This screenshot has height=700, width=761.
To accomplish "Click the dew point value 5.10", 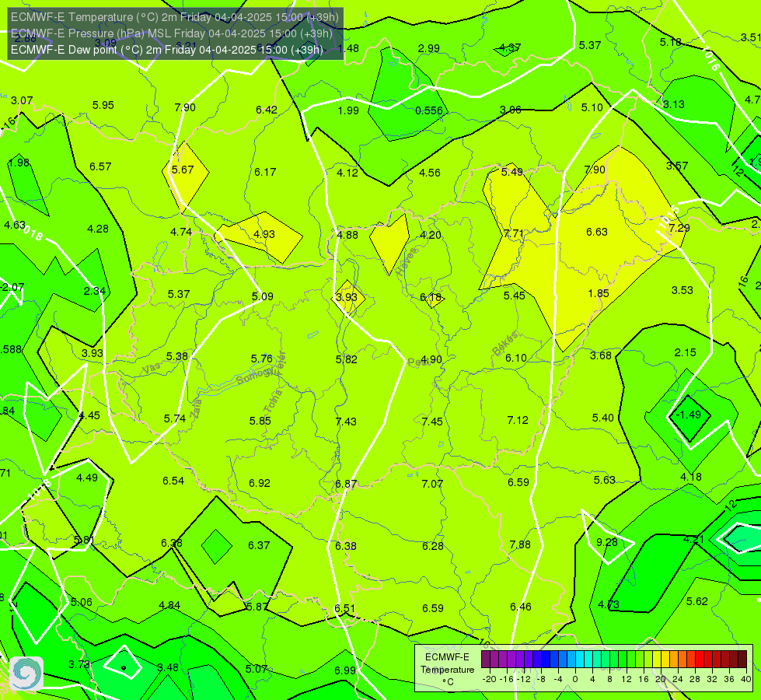I will click(x=592, y=107).
